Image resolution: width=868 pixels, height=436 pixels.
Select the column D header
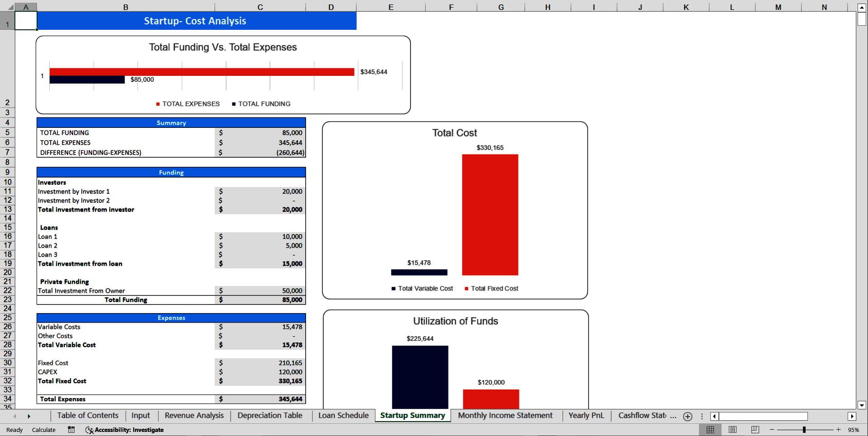(x=331, y=7)
